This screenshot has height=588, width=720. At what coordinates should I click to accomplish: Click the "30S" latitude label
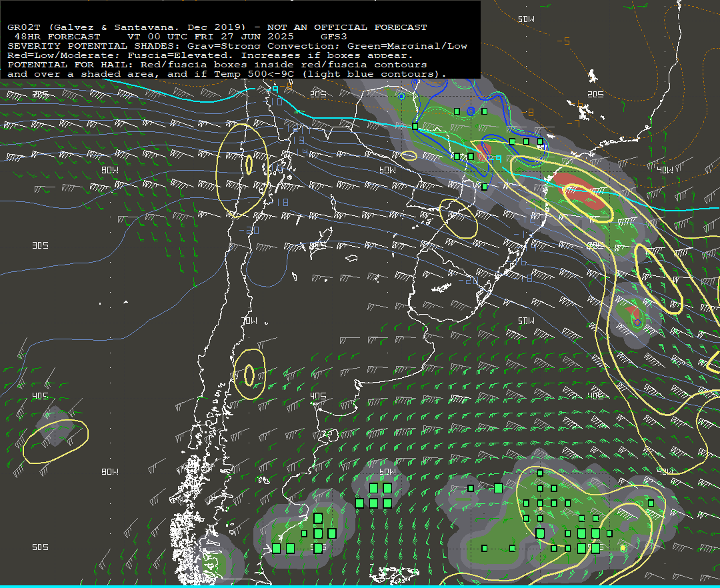point(41,245)
